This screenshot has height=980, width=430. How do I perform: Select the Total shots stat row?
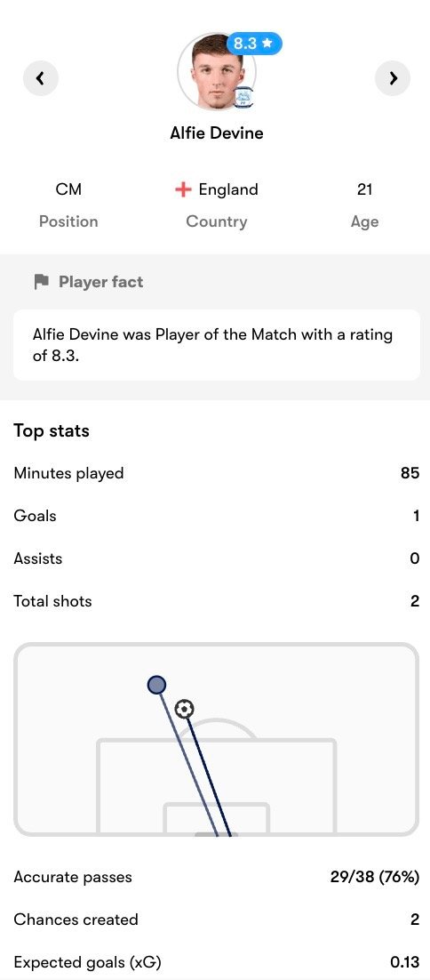pos(217,601)
